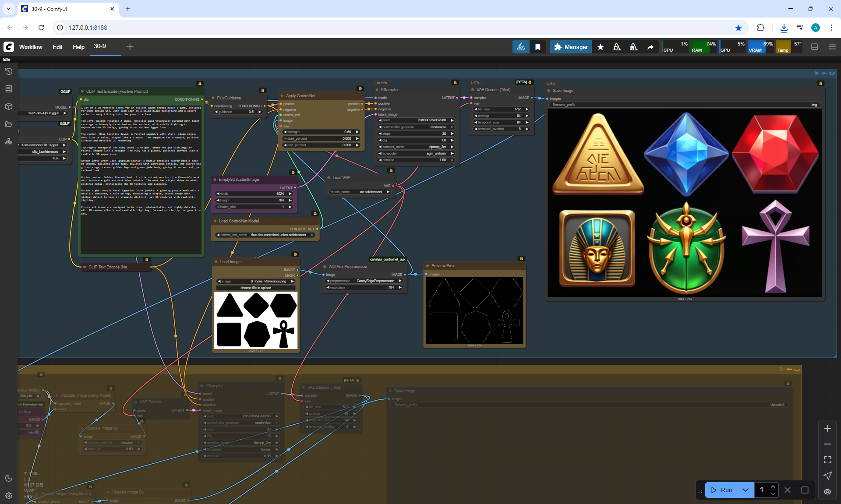Click the bookmark icon in top toolbar

click(x=537, y=47)
